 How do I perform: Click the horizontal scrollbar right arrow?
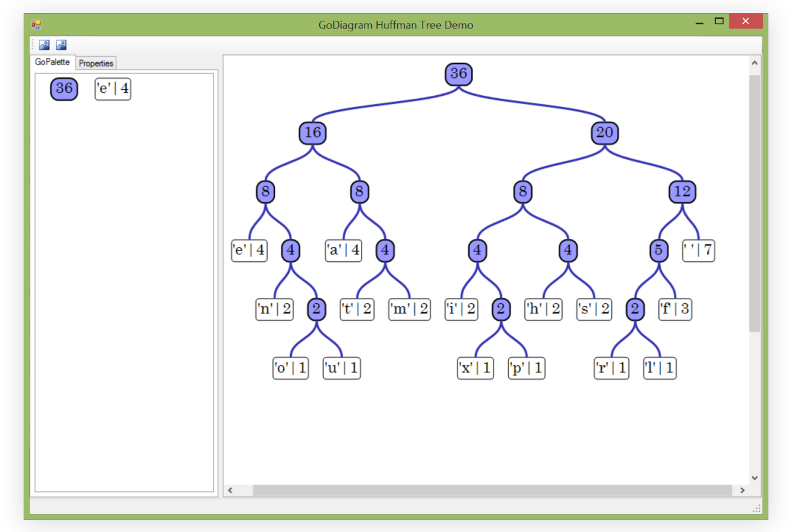tap(742, 490)
